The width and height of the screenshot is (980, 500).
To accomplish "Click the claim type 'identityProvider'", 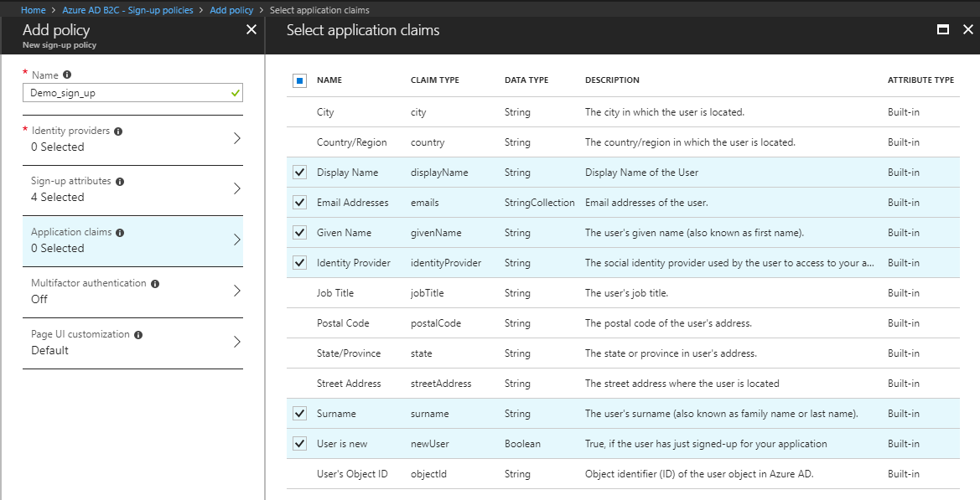I will [446, 263].
